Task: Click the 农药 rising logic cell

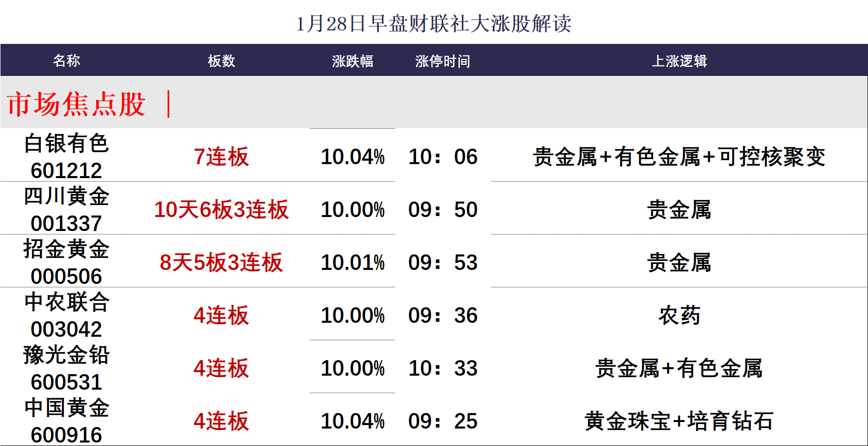Action: [x=679, y=315]
